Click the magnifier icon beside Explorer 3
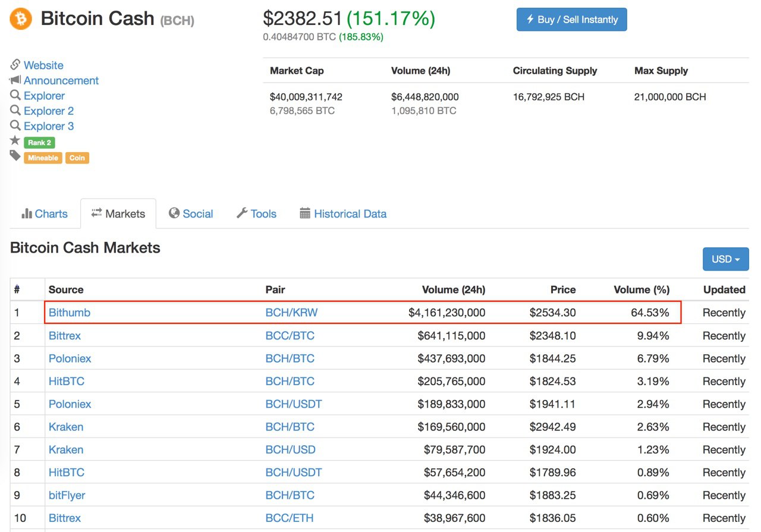761x532 pixels. coord(15,125)
